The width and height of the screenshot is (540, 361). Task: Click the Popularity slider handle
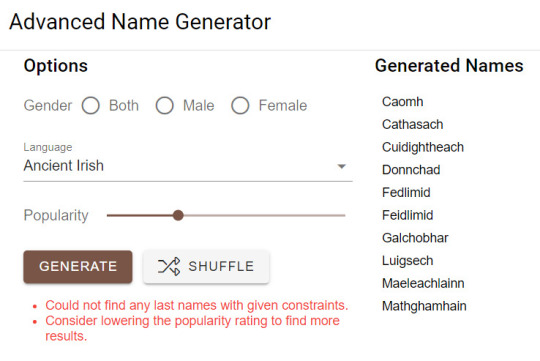178,215
